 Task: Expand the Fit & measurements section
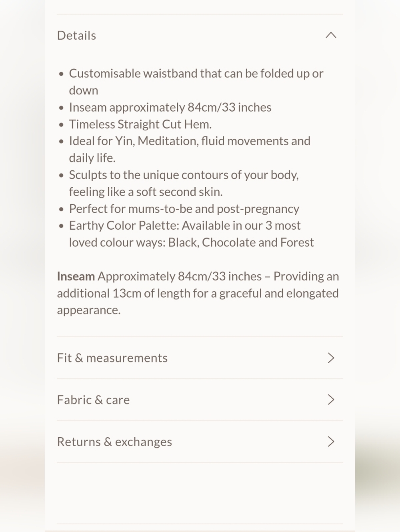200,358
